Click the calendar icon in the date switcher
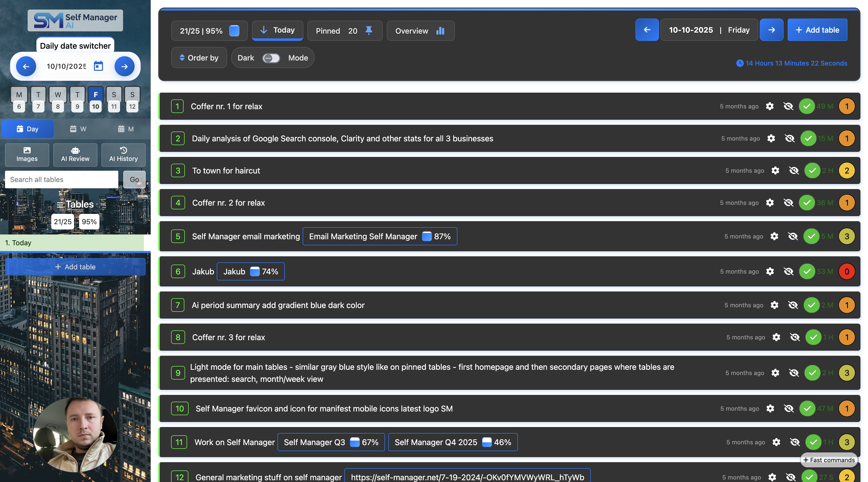This screenshot has height=482, width=868. point(98,66)
